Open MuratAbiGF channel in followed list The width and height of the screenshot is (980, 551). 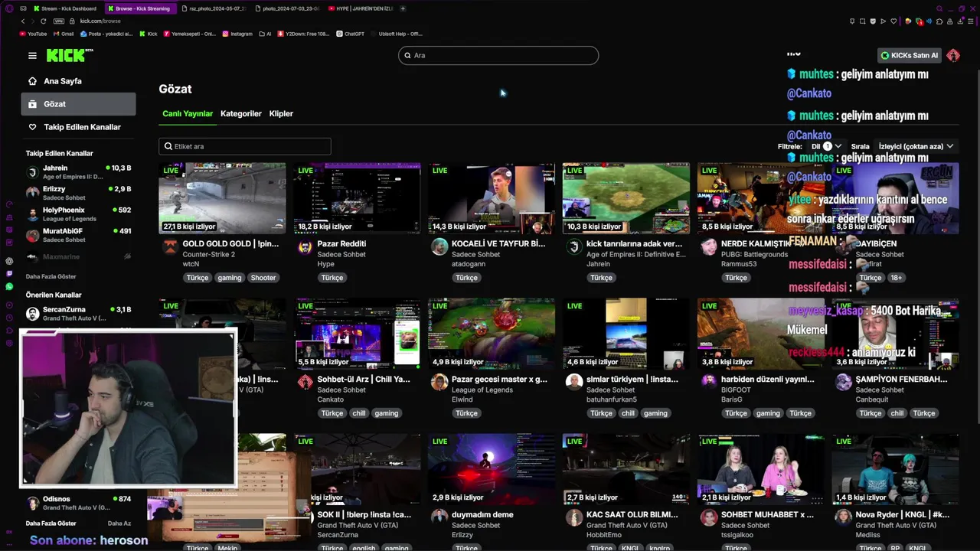(x=78, y=235)
